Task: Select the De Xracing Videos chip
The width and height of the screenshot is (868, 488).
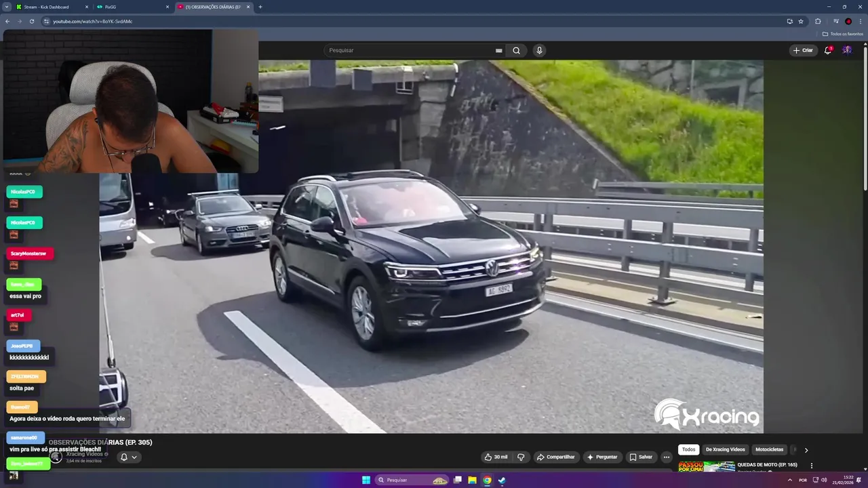Action: click(725, 449)
